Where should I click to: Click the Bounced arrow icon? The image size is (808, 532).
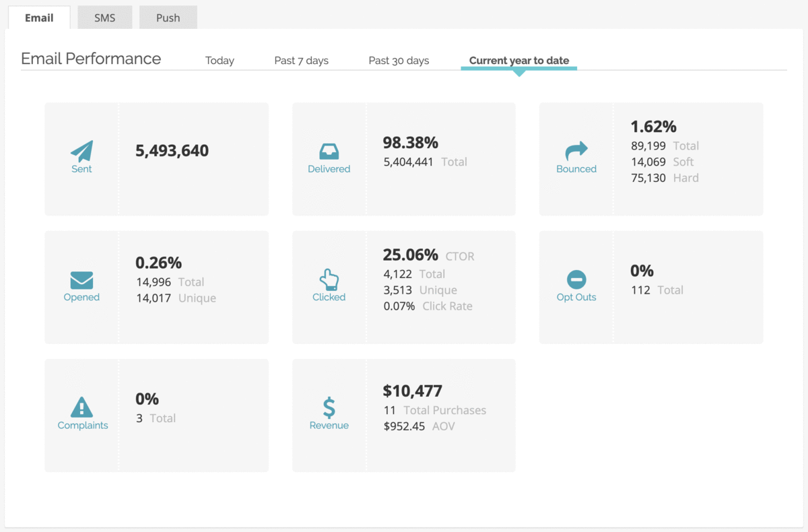point(576,150)
